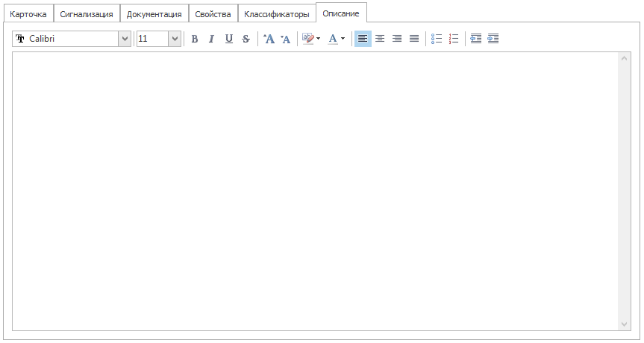Decrease font size with shrink icon
This screenshot has width=644, height=343.
(286, 39)
